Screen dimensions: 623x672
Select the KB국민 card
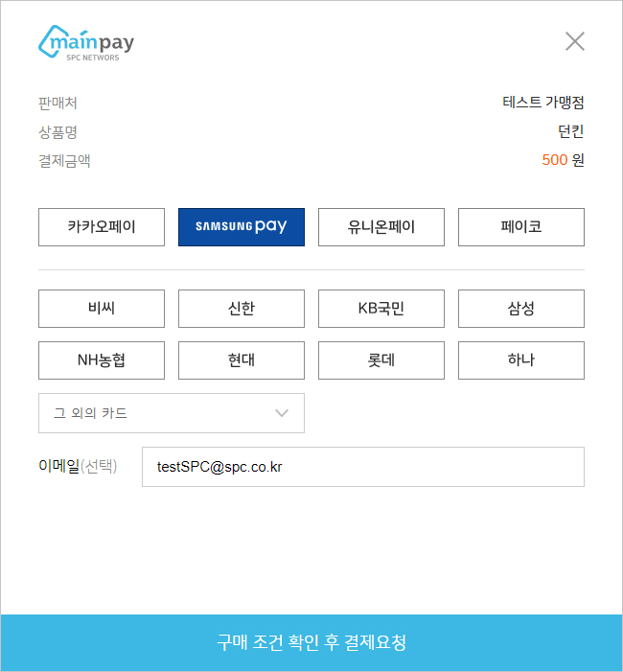[x=381, y=309]
